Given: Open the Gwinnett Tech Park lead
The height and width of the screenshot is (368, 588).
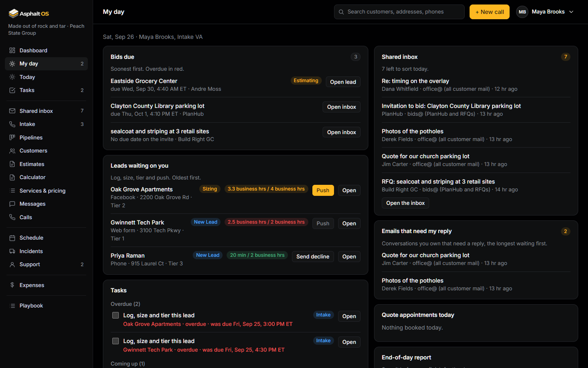Looking at the screenshot, I should click(x=349, y=224).
